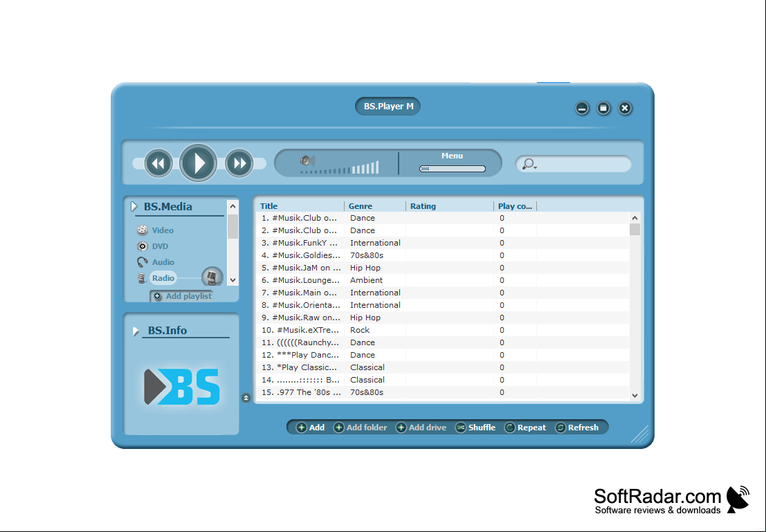The width and height of the screenshot is (766, 532).
Task: Select row 11 ((((((Raunchy station
Action: pyautogui.click(x=443, y=342)
